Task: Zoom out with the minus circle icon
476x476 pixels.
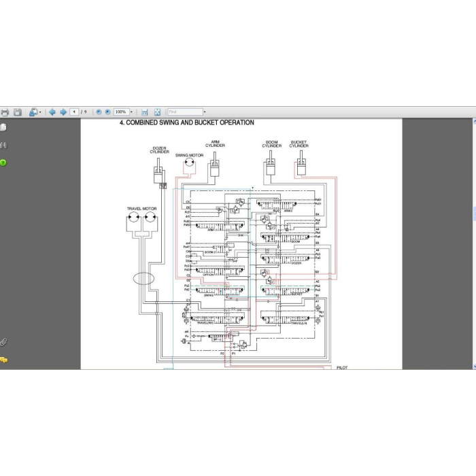Action: [99, 112]
